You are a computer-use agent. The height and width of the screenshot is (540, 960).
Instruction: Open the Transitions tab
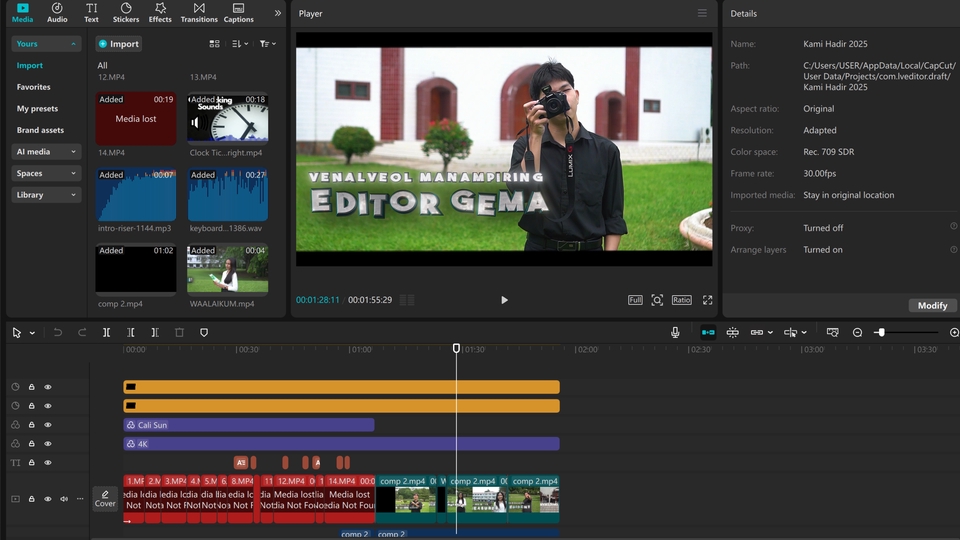pos(199,12)
